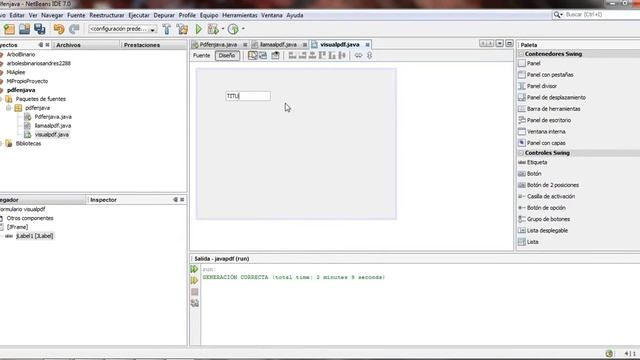Select the selection mode icon in designer
Image resolution: width=640 pixels, height=360 pixels.
tap(253, 55)
